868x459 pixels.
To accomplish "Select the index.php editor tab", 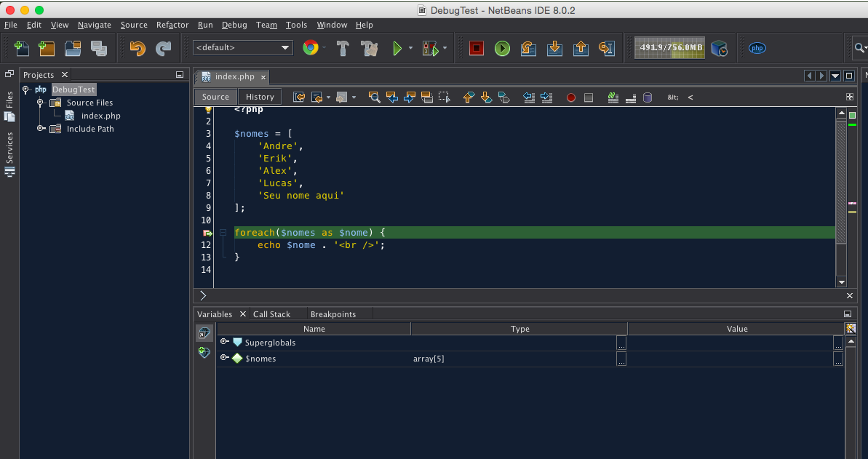I will (234, 77).
